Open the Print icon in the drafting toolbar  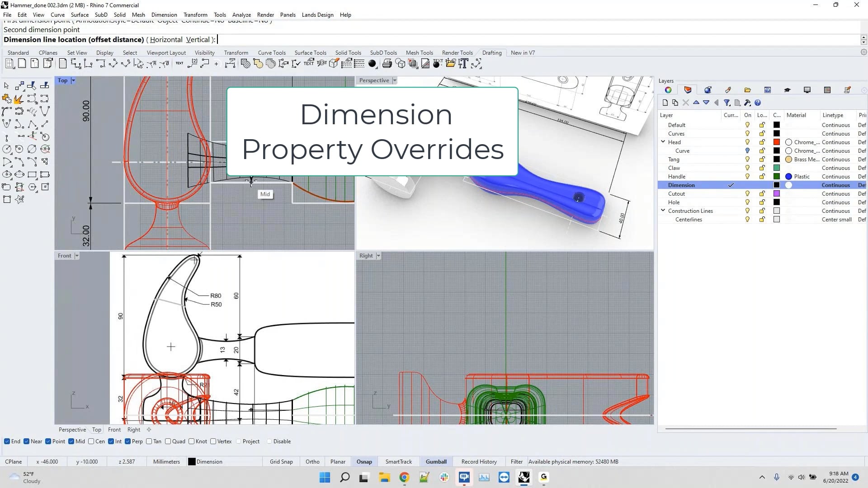click(387, 63)
